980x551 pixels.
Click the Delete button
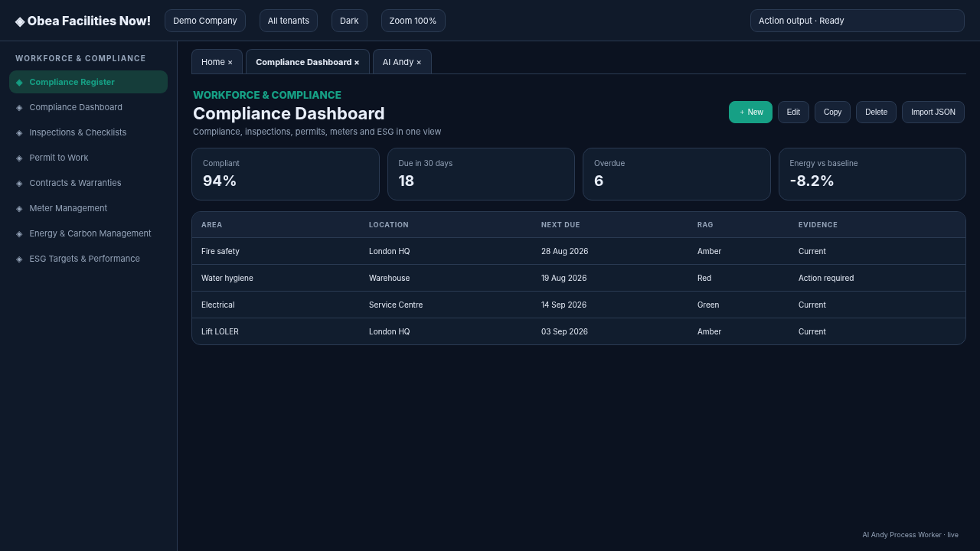point(876,112)
